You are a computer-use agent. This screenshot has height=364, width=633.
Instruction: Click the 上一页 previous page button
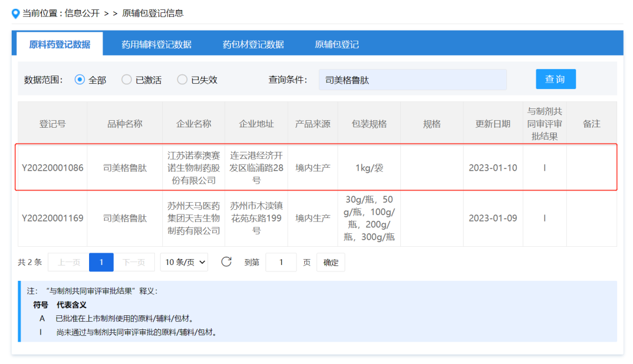tap(69, 262)
